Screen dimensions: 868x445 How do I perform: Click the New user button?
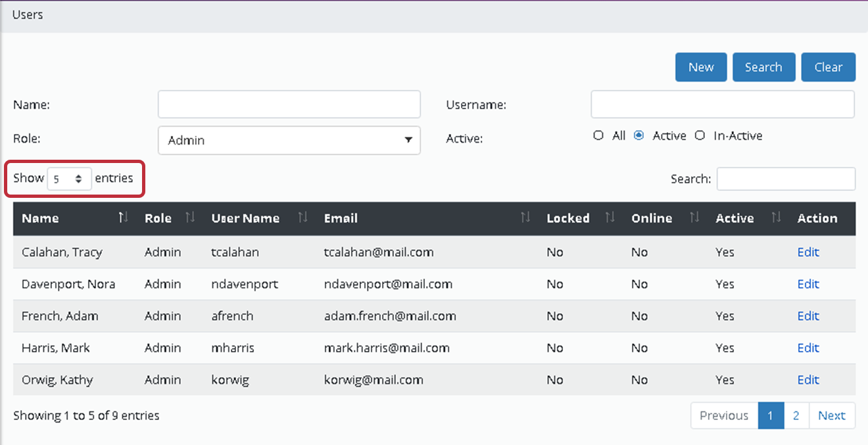(701, 67)
